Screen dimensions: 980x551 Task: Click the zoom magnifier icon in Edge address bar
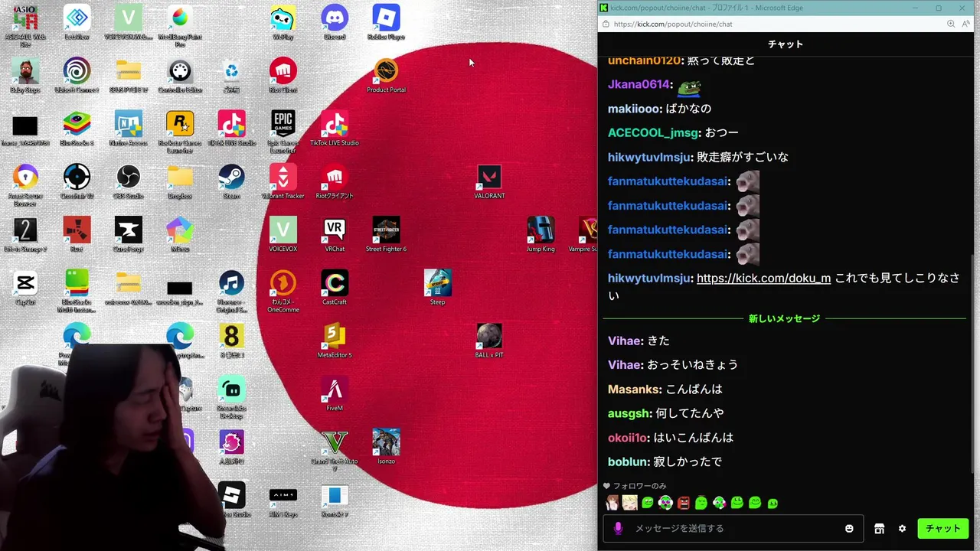950,24
